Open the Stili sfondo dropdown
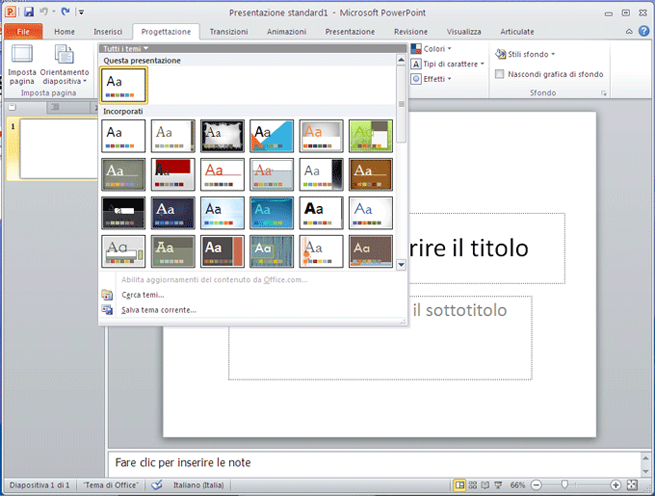Screen dimensions: 655x496 526,54
